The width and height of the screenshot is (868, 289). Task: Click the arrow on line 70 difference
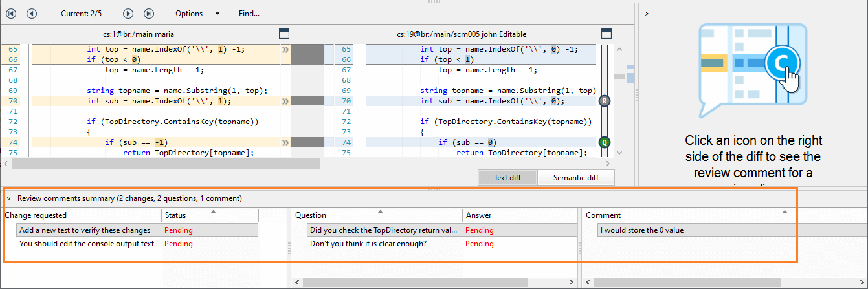285,101
